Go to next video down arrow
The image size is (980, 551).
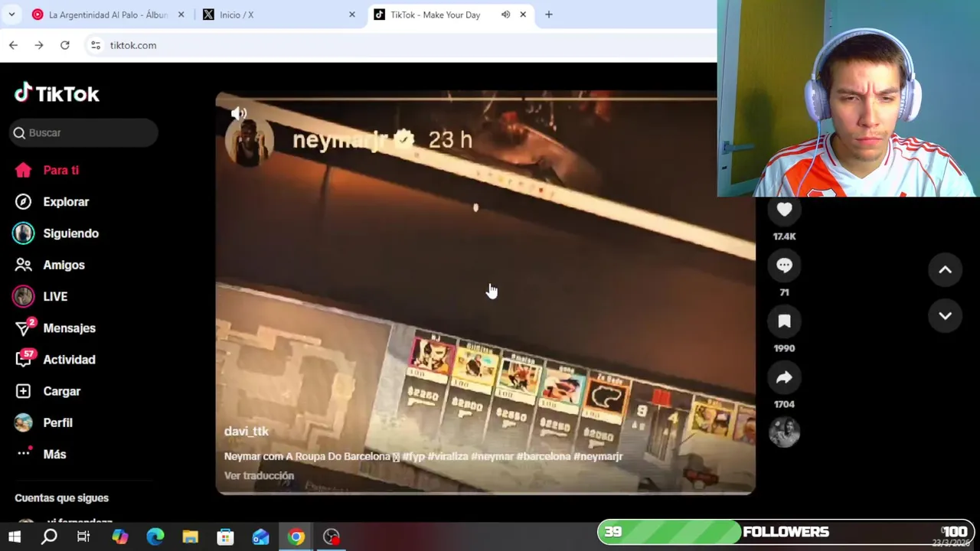point(945,316)
